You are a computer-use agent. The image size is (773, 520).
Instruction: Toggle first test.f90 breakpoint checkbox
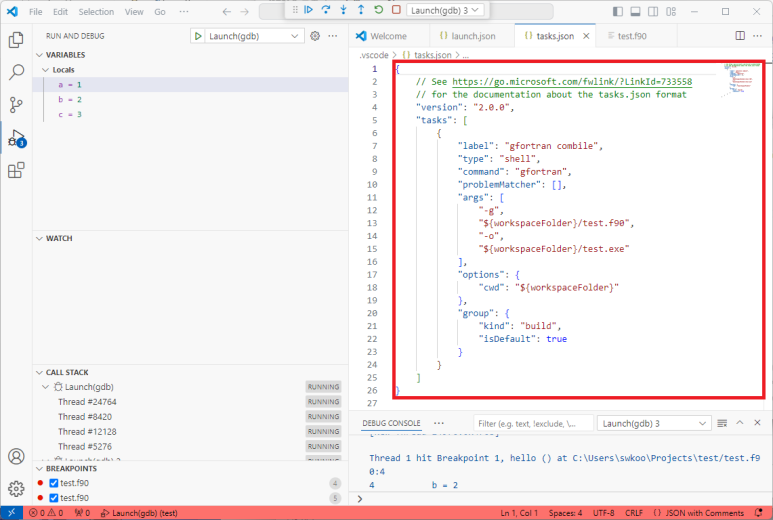pyautogui.click(x=54, y=483)
